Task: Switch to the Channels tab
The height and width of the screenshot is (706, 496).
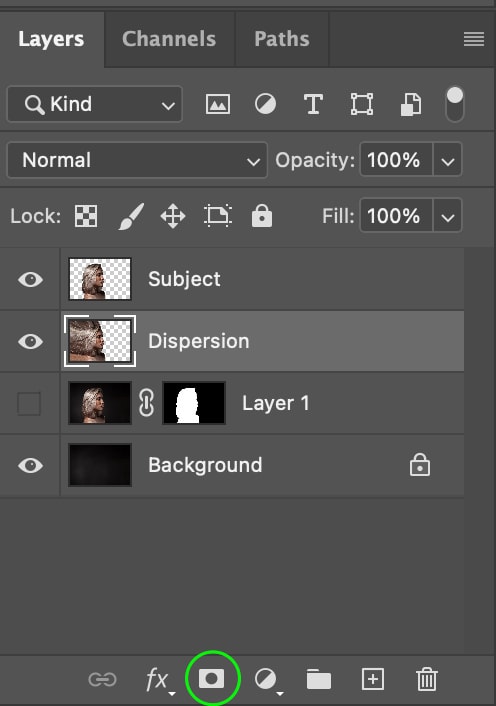Action: (x=169, y=39)
